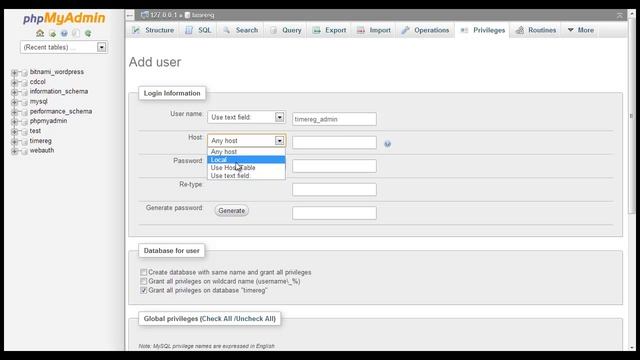Click the page top-right collapse icon

point(620,16)
